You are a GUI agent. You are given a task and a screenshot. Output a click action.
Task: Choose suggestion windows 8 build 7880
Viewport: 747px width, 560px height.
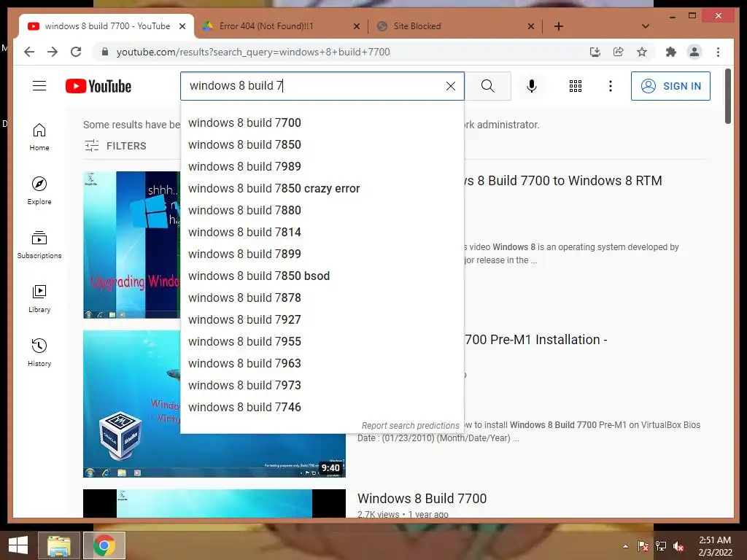coord(322,211)
